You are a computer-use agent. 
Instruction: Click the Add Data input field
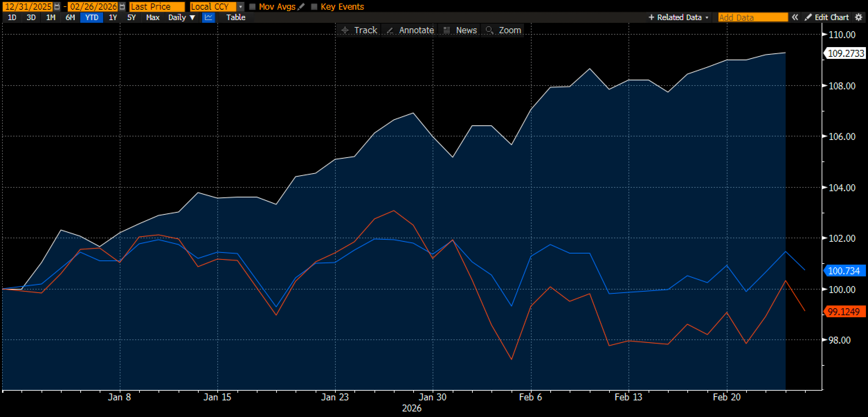[752, 17]
